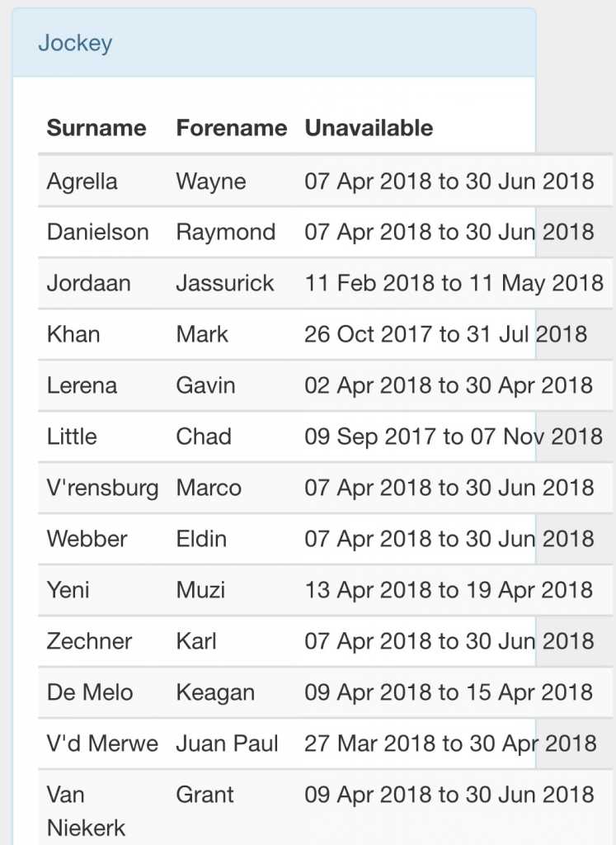Click the Forename column header
The height and width of the screenshot is (845, 616).
point(232,128)
